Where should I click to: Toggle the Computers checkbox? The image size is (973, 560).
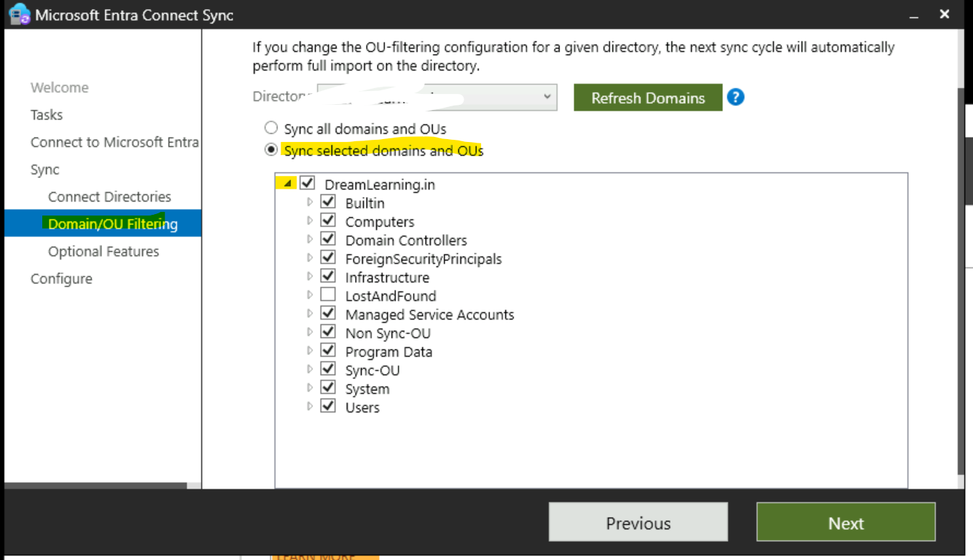tap(328, 221)
